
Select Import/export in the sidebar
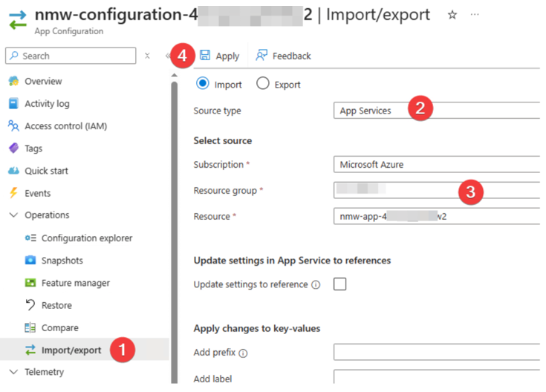point(85,350)
